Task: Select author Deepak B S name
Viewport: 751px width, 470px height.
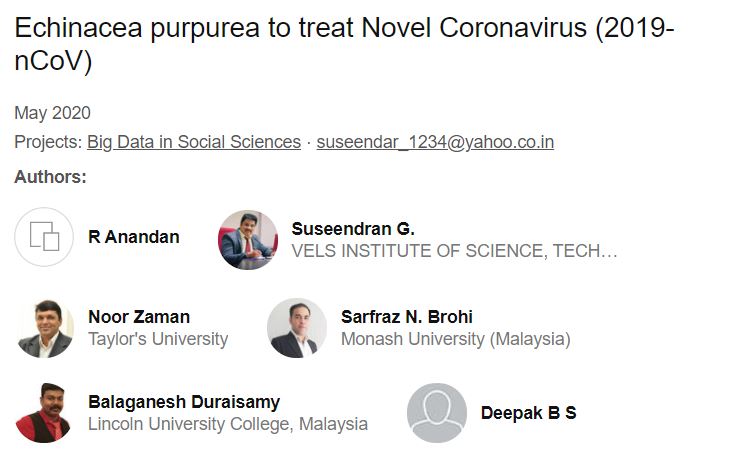Action: (528, 412)
